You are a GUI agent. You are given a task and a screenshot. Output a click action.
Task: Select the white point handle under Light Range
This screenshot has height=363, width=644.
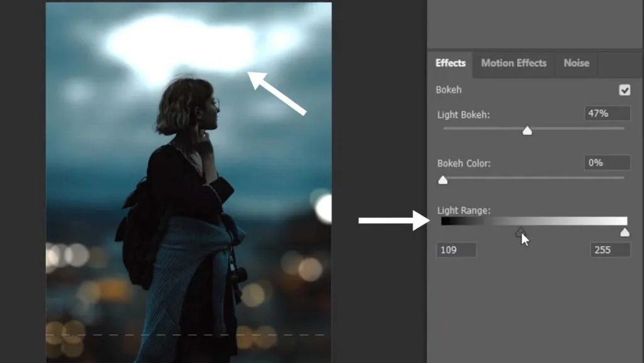click(x=625, y=232)
